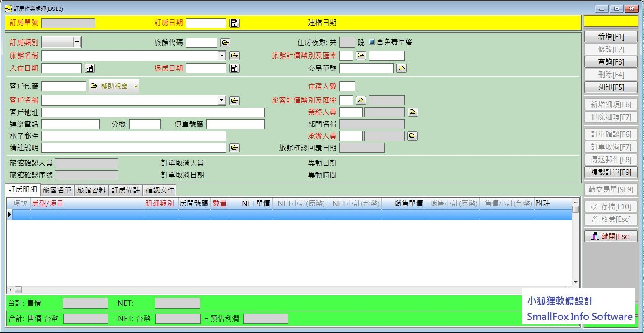Open lookup folder beside 備註說明 field
This screenshot has width=644, height=333.
[234, 148]
